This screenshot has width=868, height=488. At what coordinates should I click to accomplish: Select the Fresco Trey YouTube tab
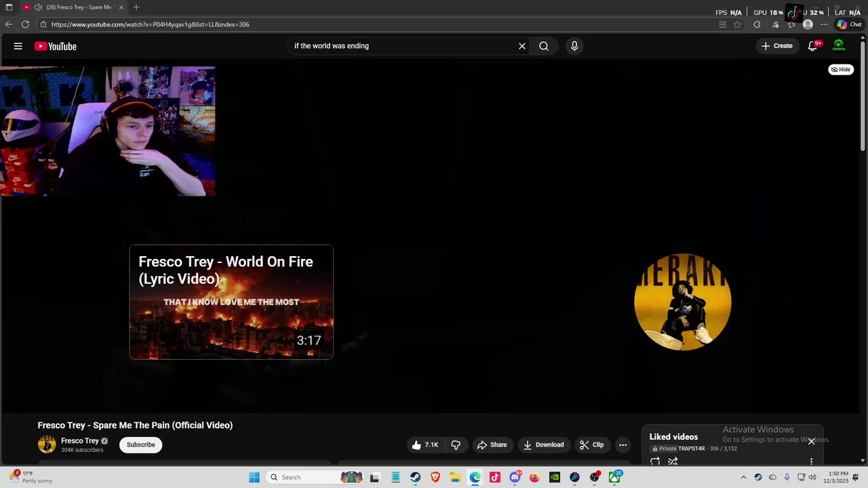[x=73, y=7]
